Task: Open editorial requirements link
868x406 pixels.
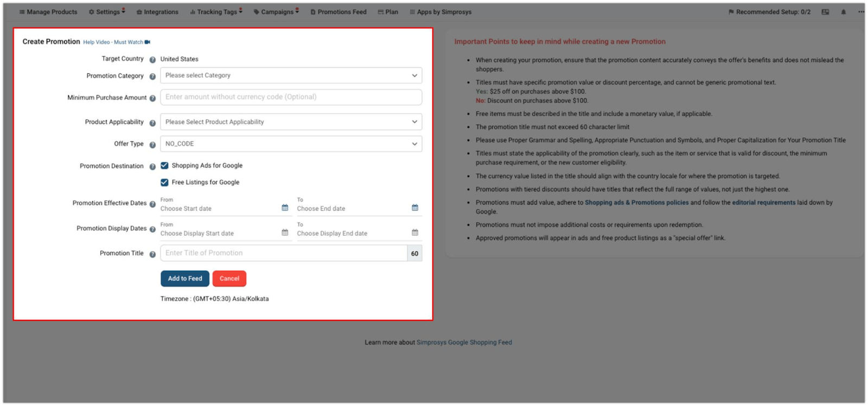Action: [x=764, y=202]
